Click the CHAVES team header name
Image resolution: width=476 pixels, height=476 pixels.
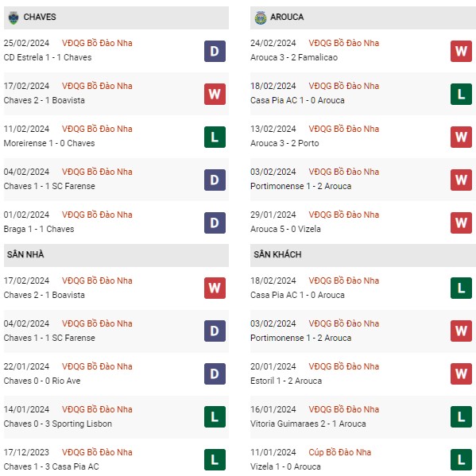[40, 17]
